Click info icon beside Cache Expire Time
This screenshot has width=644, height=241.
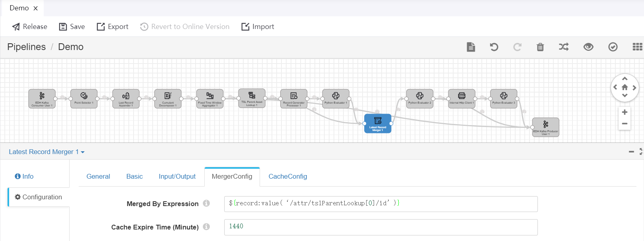pyautogui.click(x=206, y=227)
